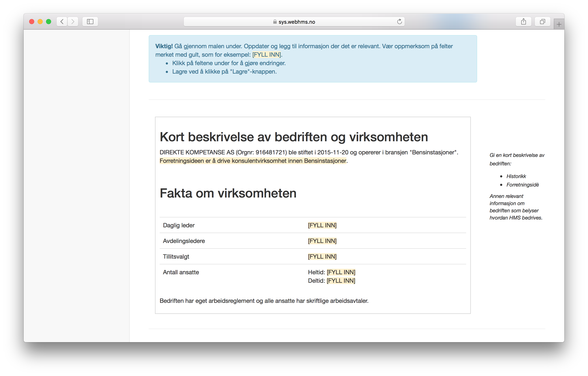Screen dimensions: 588x376
Task: Edit the Daglig leder FYLL INN field
Action: 322,225
